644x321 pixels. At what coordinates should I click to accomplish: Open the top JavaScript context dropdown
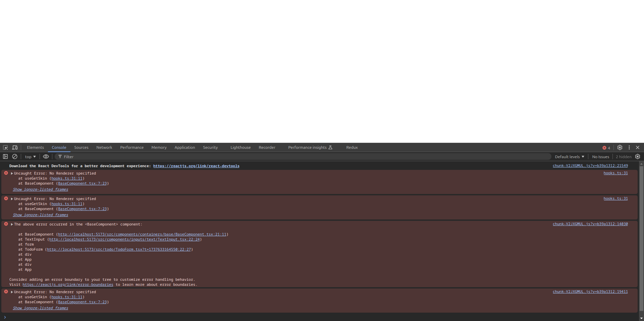tap(30, 157)
